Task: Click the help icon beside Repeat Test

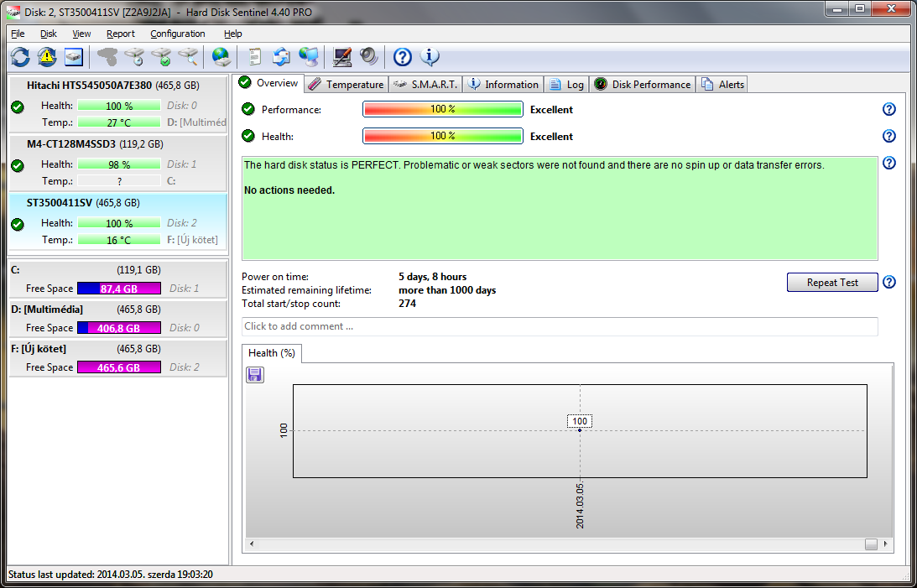Action: 889,283
